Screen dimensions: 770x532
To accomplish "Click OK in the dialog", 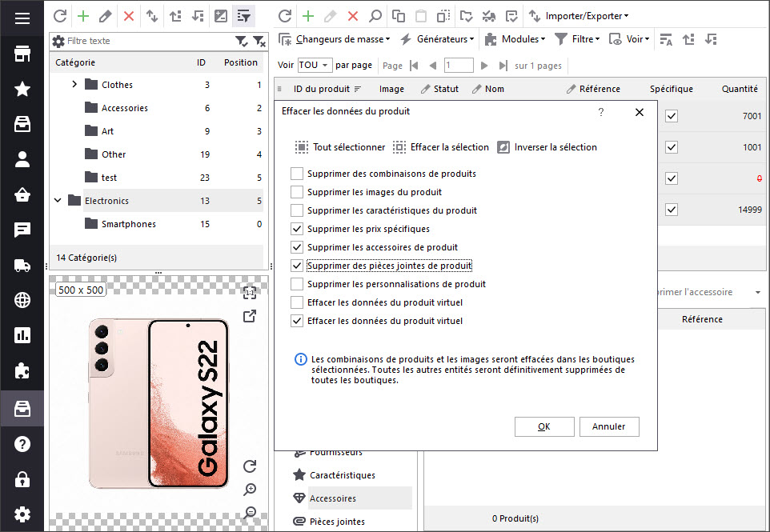I will point(544,426).
